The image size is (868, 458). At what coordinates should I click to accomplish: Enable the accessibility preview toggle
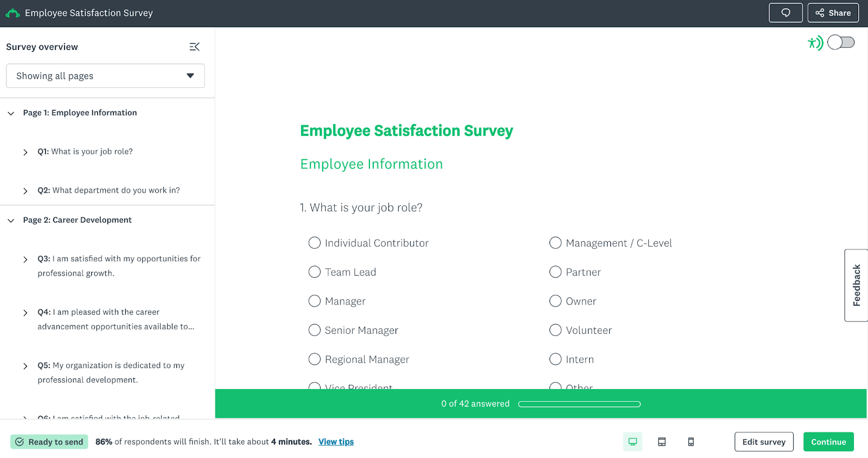[840, 42]
